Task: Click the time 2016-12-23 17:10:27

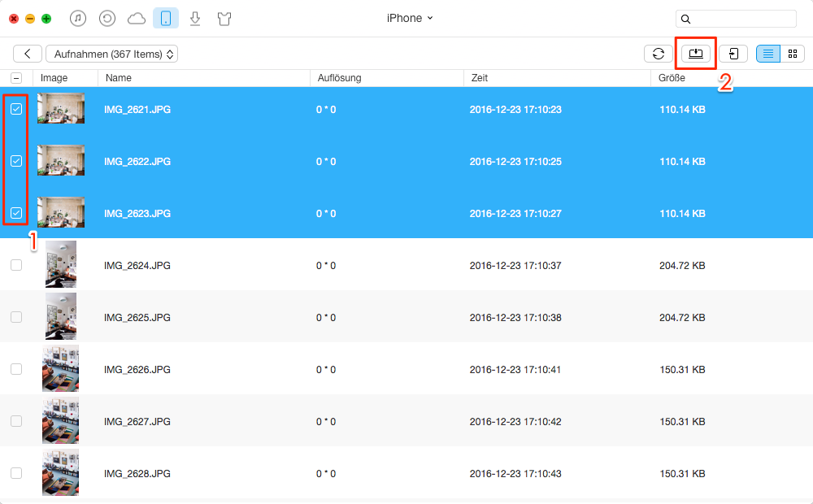Action: [515, 213]
